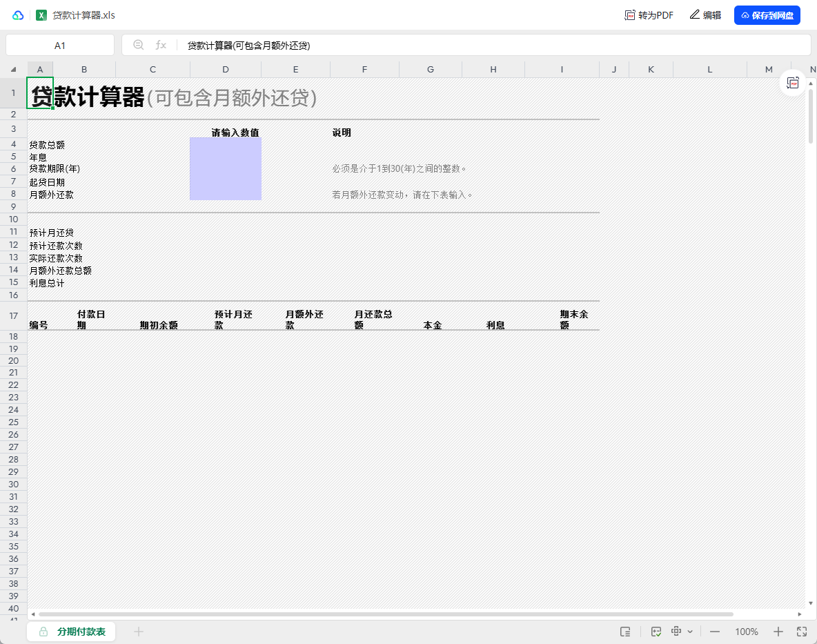Open the reading layout icon in status bar
817x644 pixels.
(625, 632)
